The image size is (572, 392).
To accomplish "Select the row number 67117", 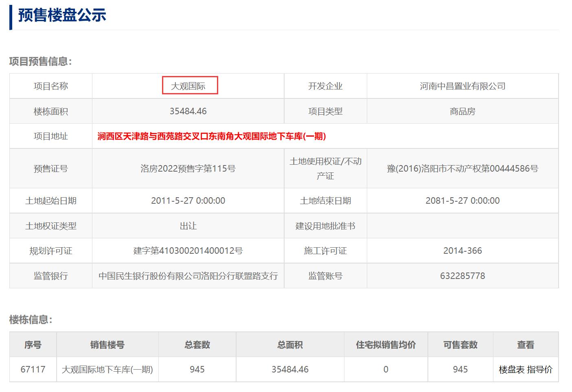I will click(x=33, y=369).
